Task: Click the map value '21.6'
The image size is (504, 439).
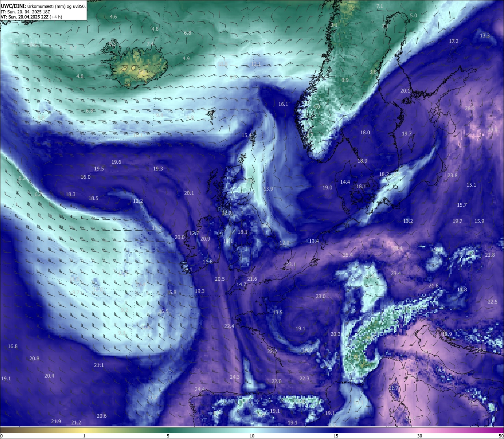Action: 252,279
